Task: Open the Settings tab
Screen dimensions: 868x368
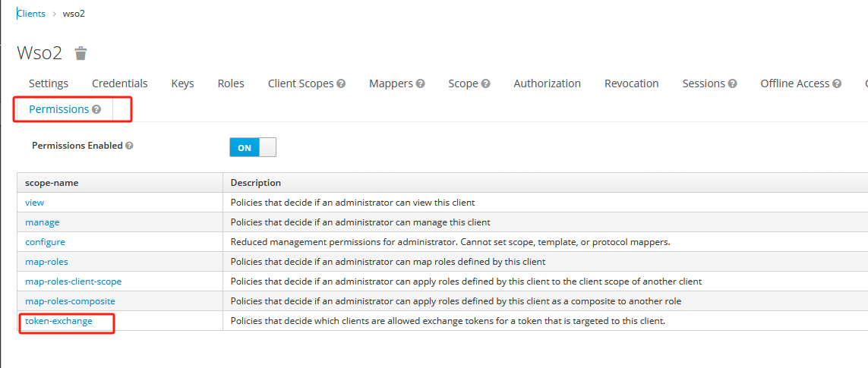Action: [x=49, y=83]
